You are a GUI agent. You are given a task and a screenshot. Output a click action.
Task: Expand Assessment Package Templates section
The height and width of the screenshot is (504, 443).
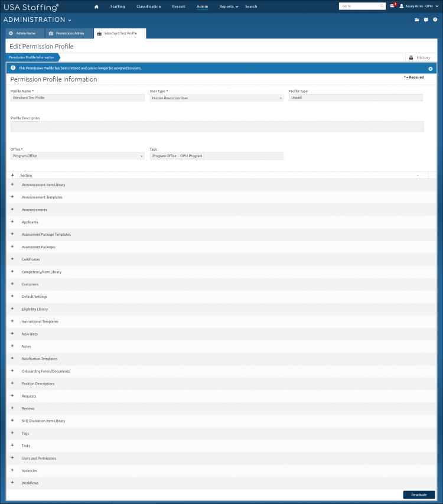click(x=12, y=234)
